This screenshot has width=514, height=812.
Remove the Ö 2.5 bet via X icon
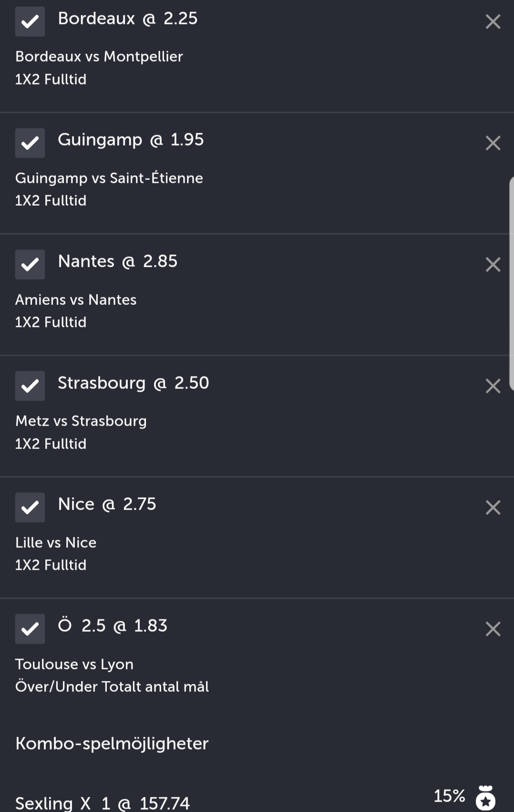493,629
